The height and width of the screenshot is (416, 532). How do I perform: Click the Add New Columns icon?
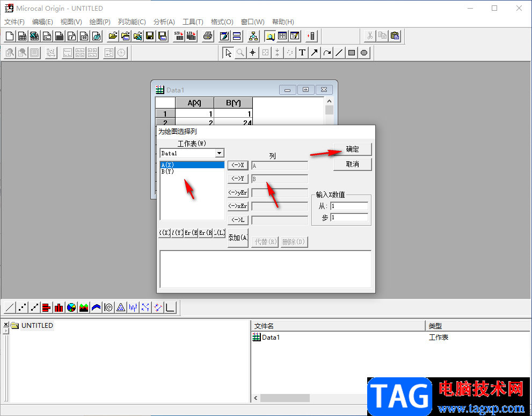[311, 36]
